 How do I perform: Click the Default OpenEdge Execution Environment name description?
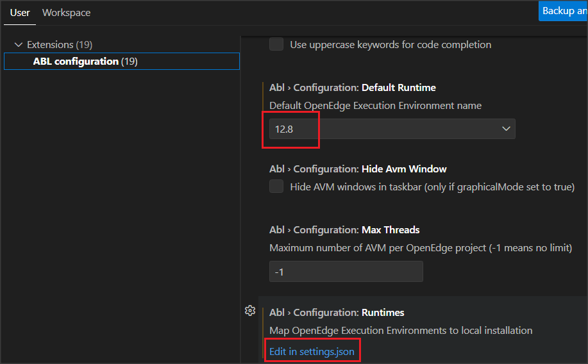pyautogui.click(x=375, y=105)
